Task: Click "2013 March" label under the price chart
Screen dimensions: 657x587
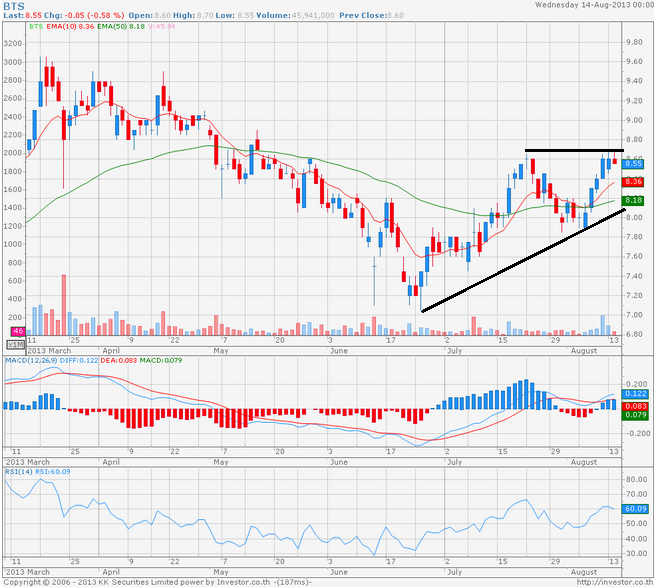Action: [50, 351]
